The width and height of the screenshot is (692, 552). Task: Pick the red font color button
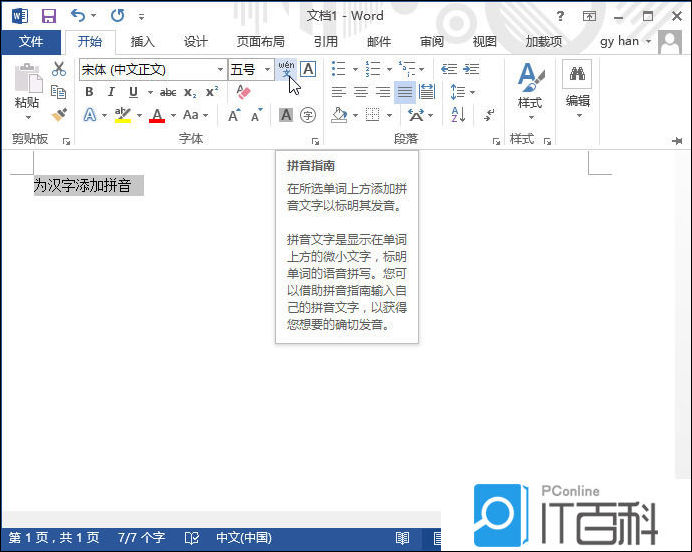point(157,116)
